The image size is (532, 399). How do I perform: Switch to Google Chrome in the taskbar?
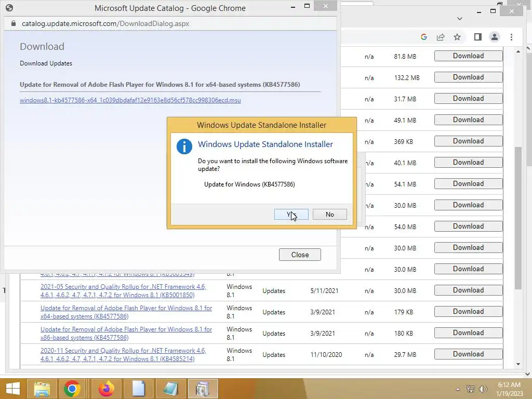pos(72,389)
